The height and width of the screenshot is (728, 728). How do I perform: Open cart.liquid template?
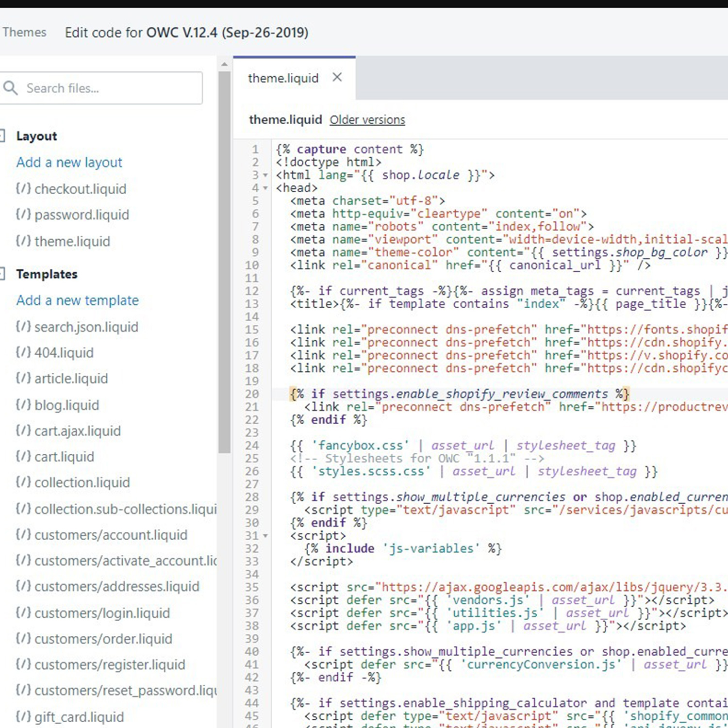click(x=64, y=457)
